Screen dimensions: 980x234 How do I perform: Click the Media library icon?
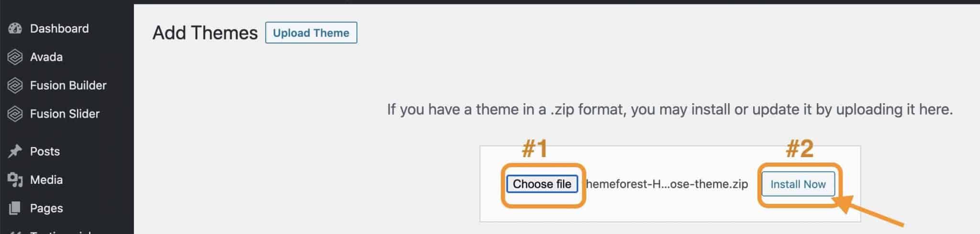[x=15, y=180]
